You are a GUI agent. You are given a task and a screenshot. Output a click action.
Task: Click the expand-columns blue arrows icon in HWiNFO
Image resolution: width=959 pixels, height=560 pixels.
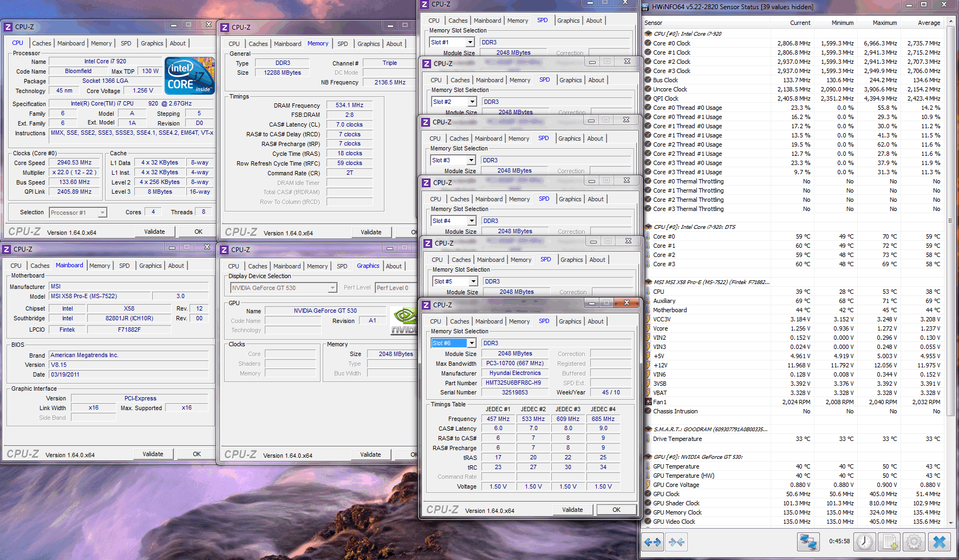pyautogui.click(x=653, y=542)
